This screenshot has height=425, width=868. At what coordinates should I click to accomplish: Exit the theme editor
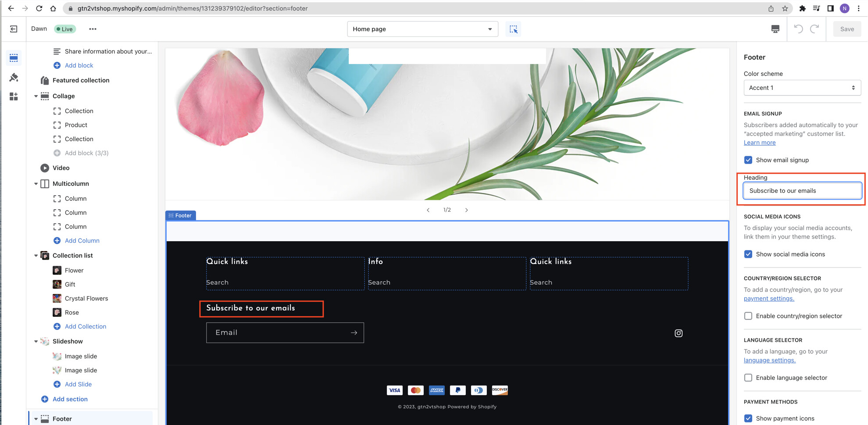pyautogui.click(x=14, y=29)
